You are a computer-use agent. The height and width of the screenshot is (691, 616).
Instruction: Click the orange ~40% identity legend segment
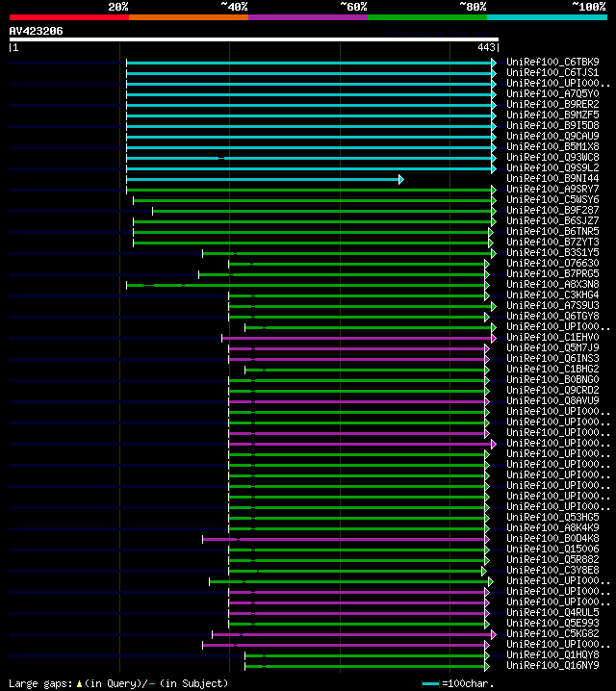coord(189,17)
